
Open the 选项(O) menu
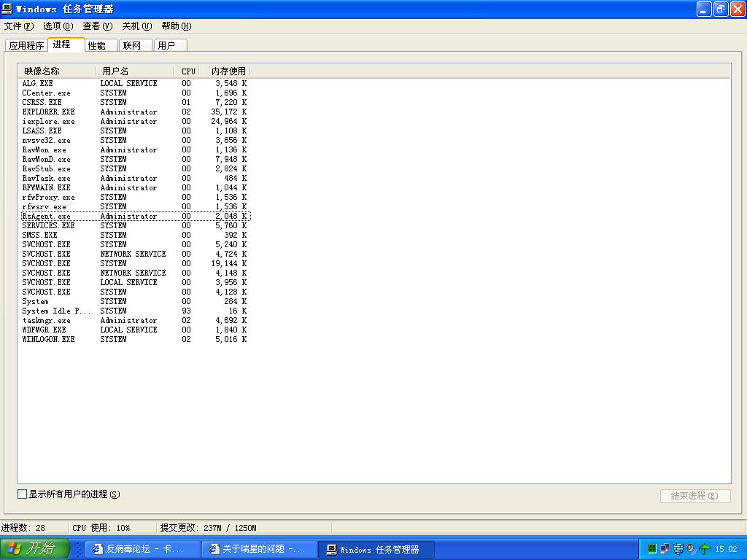click(x=58, y=26)
